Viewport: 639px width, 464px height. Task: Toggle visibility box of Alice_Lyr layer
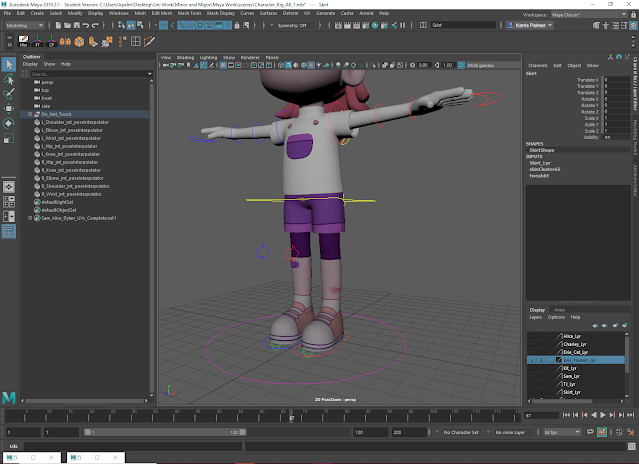click(x=532, y=336)
